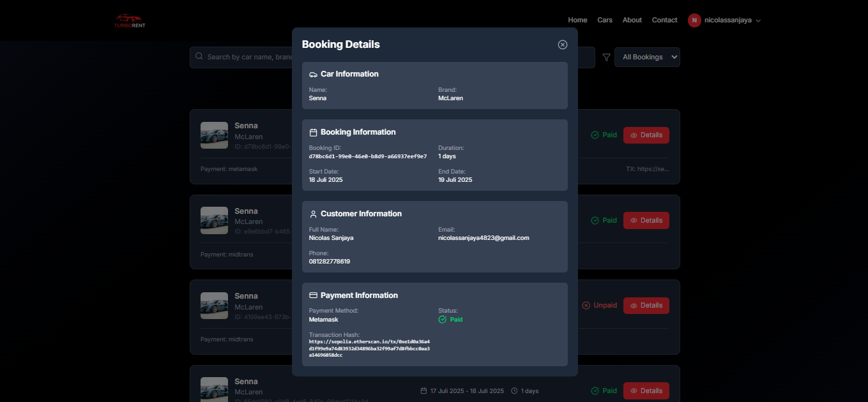Click the TX link in first booking
Viewport: 868px width, 402px height.
pos(648,169)
